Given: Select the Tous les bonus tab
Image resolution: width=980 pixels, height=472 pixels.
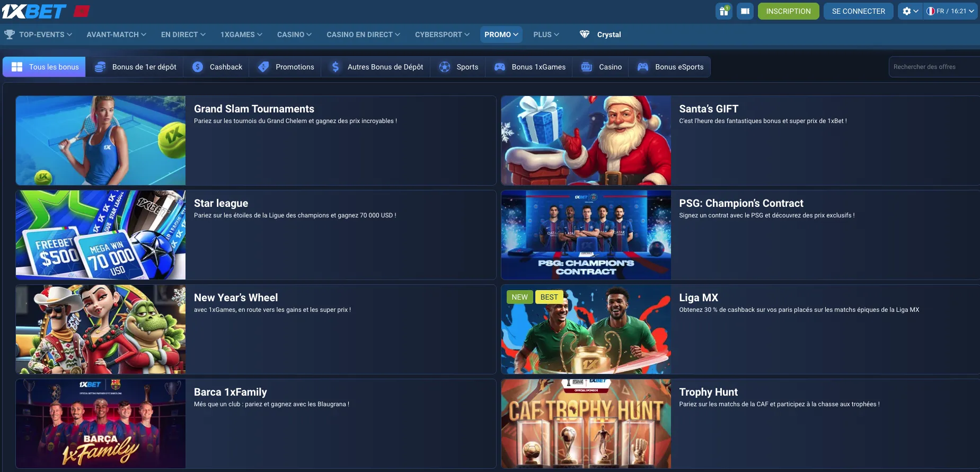Looking at the screenshot, I should [44, 67].
